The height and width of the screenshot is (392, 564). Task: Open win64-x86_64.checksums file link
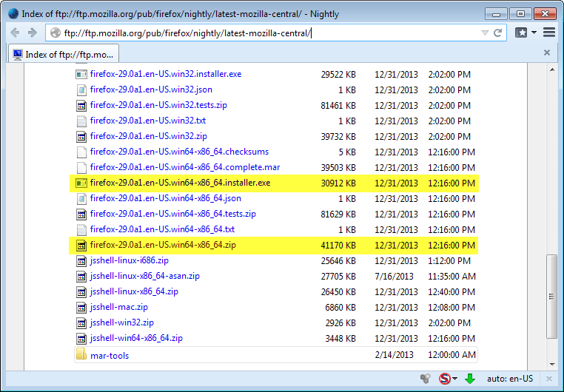[179, 152]
